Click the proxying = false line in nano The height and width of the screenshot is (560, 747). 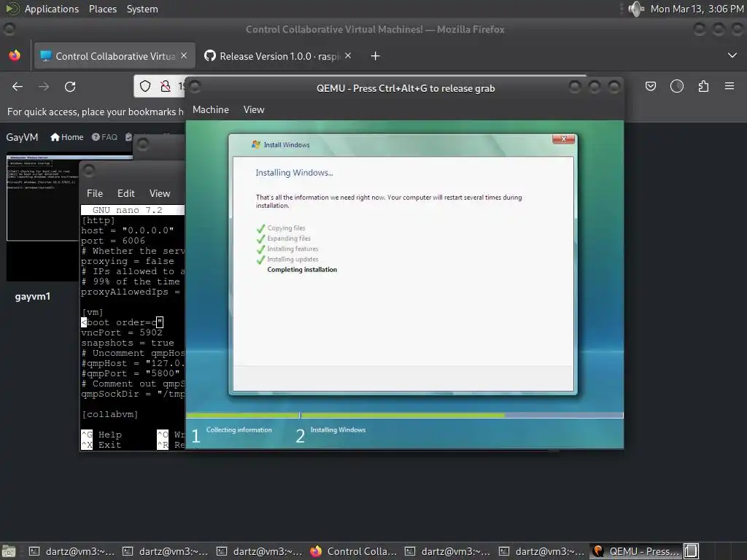(127, 261)
